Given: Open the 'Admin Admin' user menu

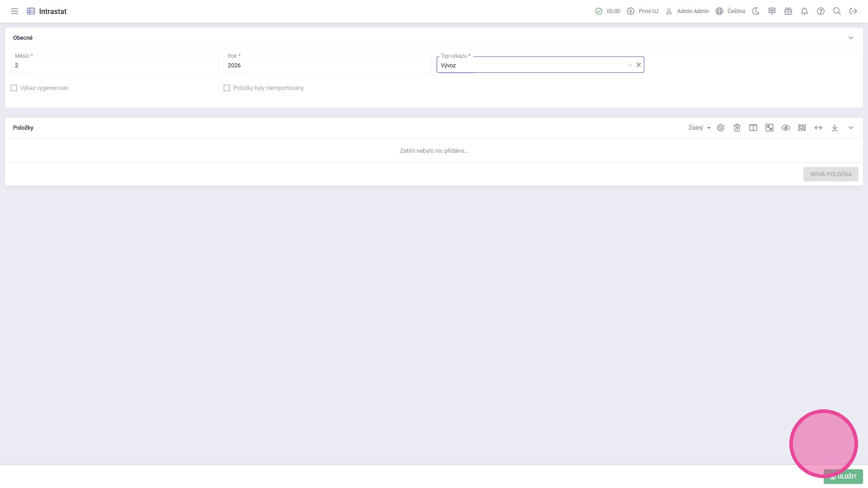Looking at the screenshot, I should point(687,11).
